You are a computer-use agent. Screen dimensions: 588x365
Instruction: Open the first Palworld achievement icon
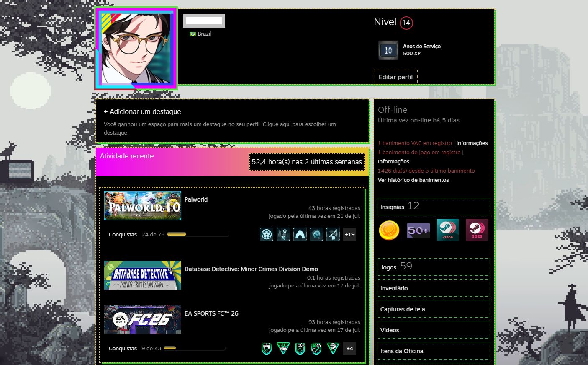pos(267,234)
